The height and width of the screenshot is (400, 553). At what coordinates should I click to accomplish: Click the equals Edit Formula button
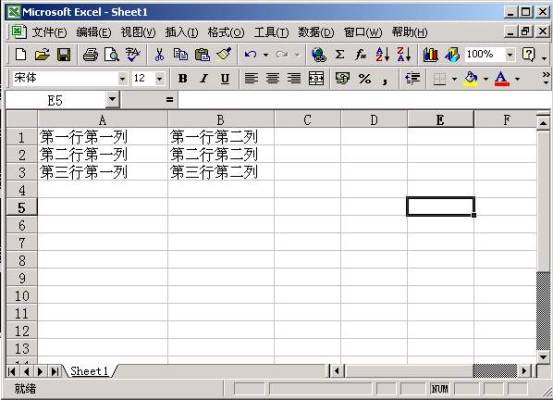[x=170, y=100]
